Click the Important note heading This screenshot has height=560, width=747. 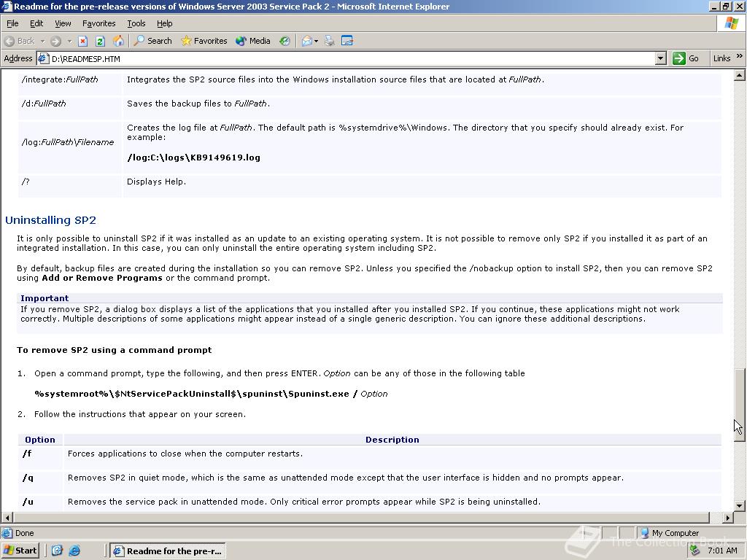tap(44, 298)
